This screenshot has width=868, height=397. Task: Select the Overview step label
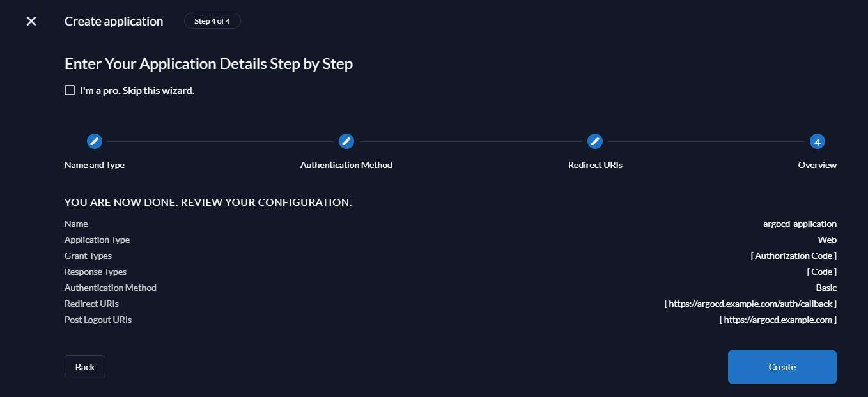point(817,165)
